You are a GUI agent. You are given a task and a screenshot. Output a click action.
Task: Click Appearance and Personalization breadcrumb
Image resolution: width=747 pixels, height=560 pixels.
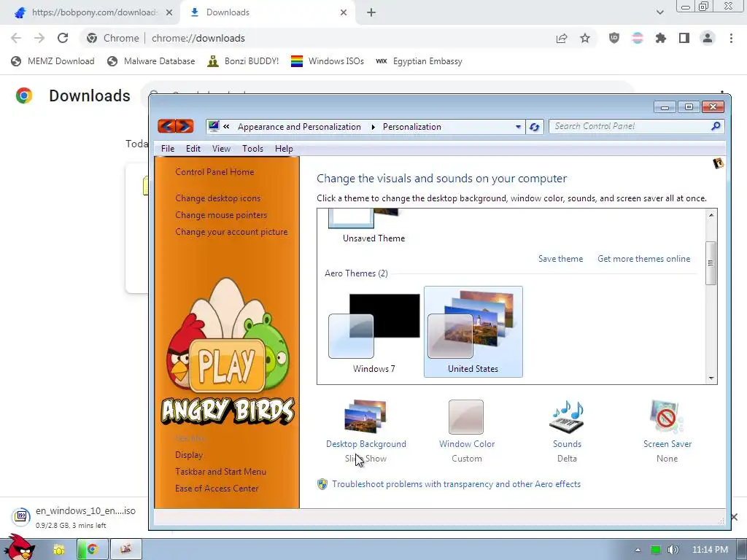click(x=299, y=127)
